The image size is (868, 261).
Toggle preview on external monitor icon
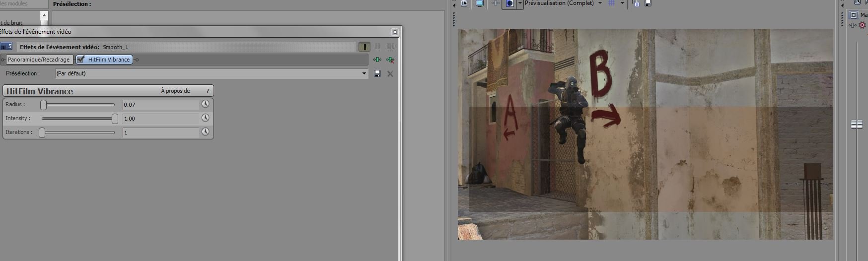click(x=479, y=3)
